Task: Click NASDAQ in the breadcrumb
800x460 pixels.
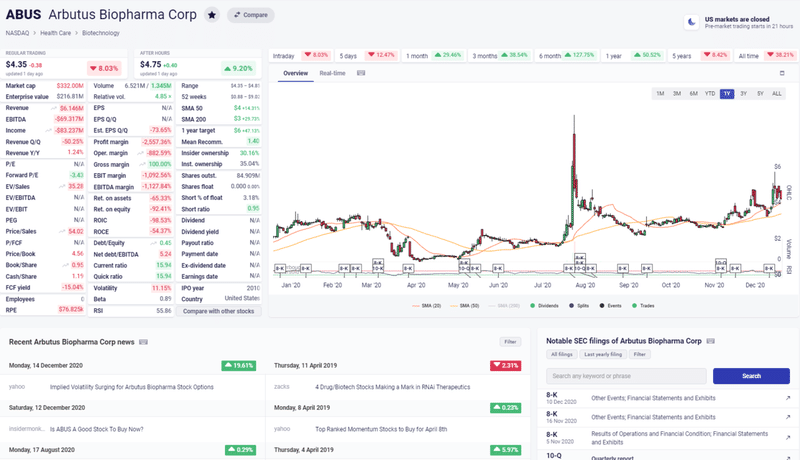Action: (x=17, y=33)
